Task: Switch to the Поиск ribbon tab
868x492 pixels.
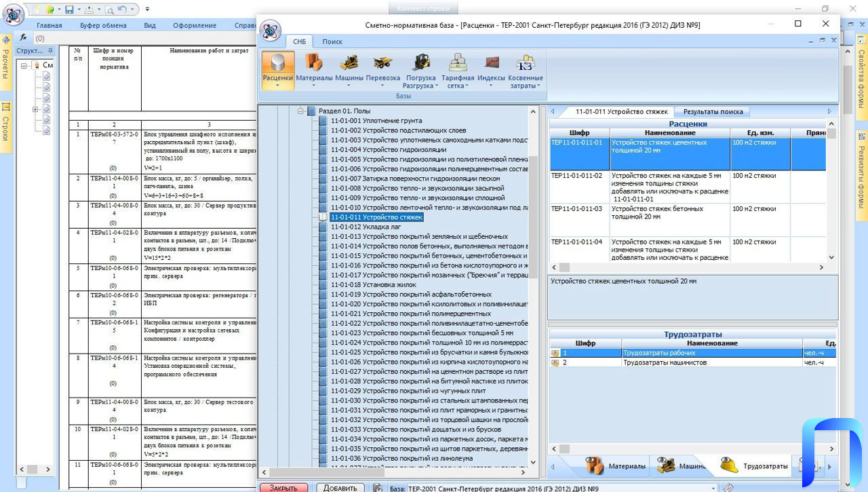Action: (x=332, y=41)
